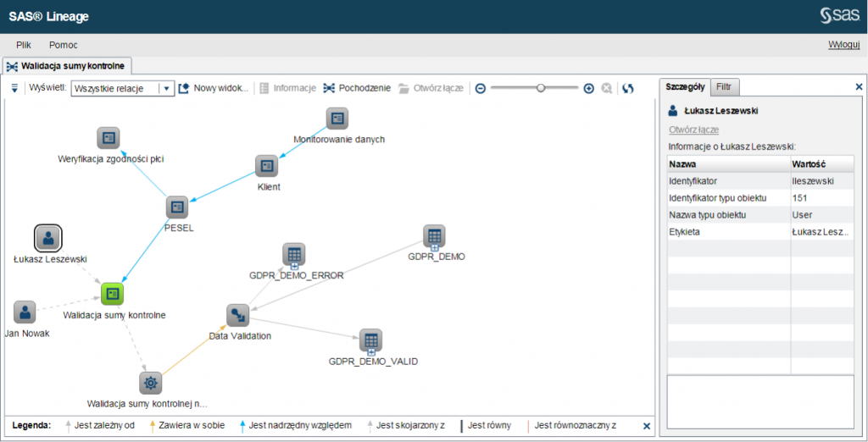This screenshot has height=442, width=868.
Task: Open the Plik menu
Action: pos(24,45)
